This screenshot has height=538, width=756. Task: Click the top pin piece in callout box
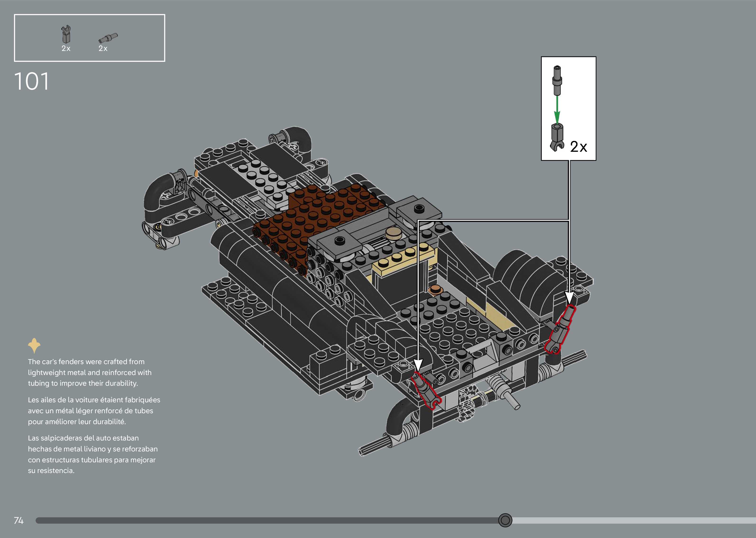point(557,80)
